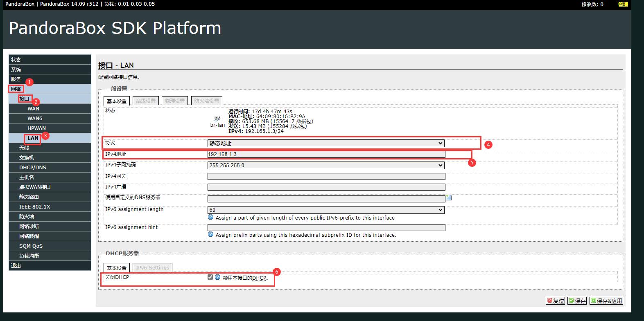Open the DHCP server basic settings tab

pyautogui.click(x=117, y=268)
